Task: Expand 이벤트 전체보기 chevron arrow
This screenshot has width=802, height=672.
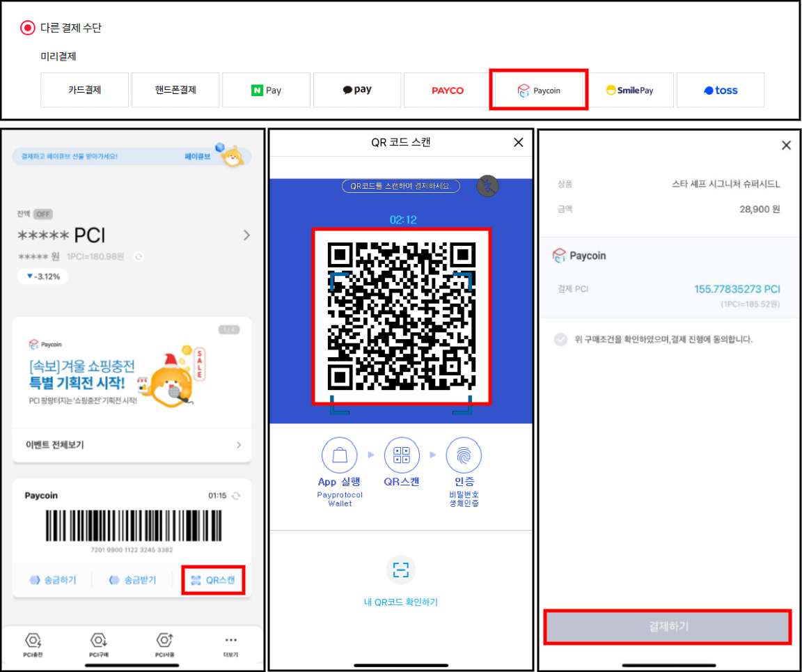Action: click(x=239, y=445)
